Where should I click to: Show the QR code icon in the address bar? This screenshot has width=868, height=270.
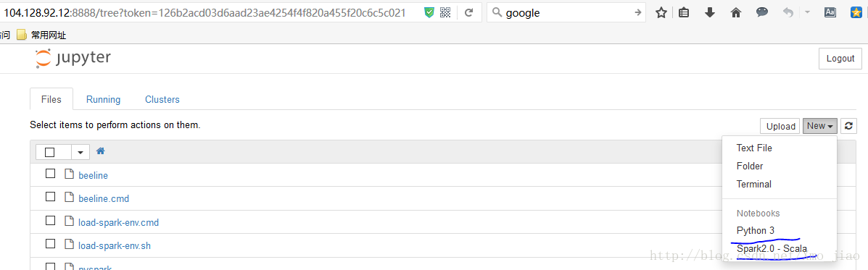pos(445,13)
